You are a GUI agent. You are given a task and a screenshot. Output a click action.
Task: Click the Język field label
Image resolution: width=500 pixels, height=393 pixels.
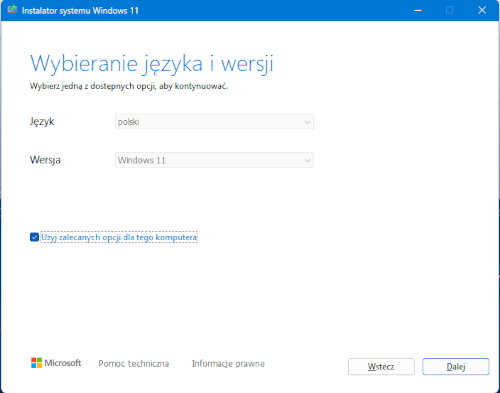pyautogui.click(x=42, y=122)
